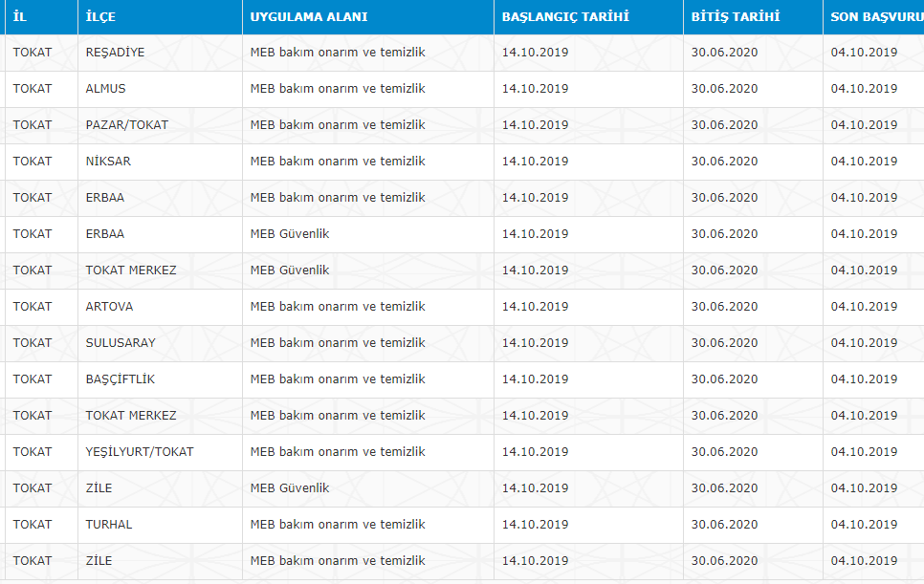This screenshot has height=584, width=924.
Task: Click MEB Güvenlik in the ZİLE row
Action: point(289,488)
